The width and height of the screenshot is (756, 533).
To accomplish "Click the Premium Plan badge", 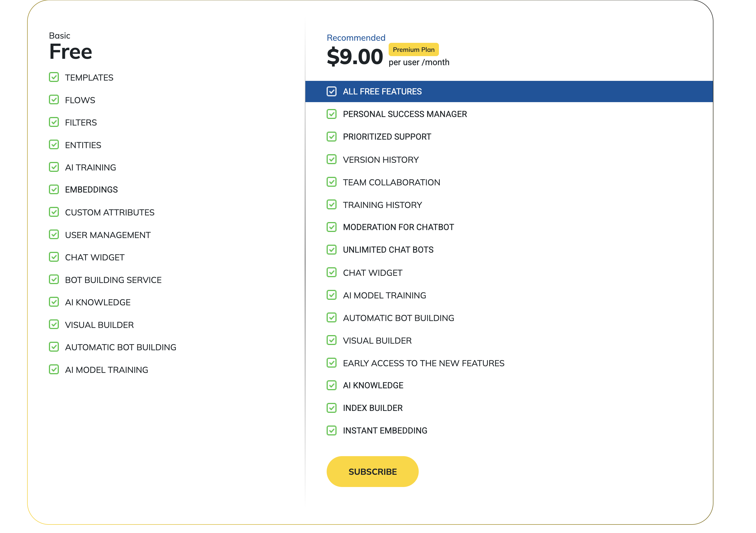I will [x=414, y=49].
